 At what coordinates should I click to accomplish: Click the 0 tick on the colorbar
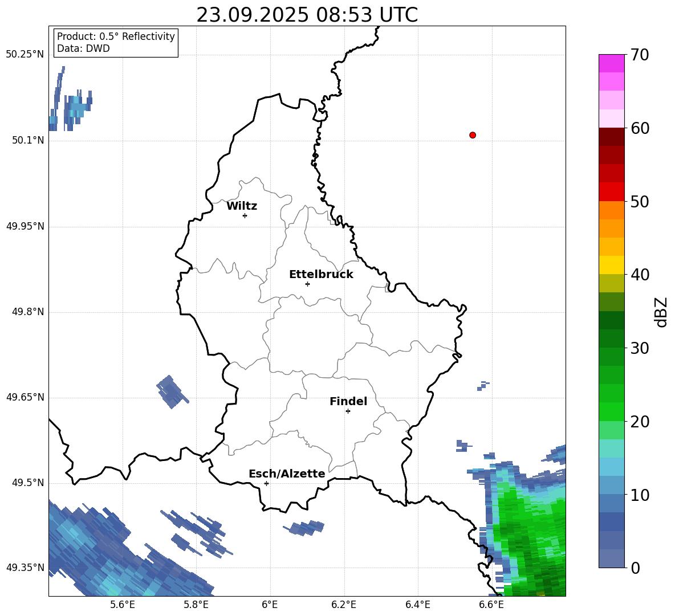click(x=635, y=568)
